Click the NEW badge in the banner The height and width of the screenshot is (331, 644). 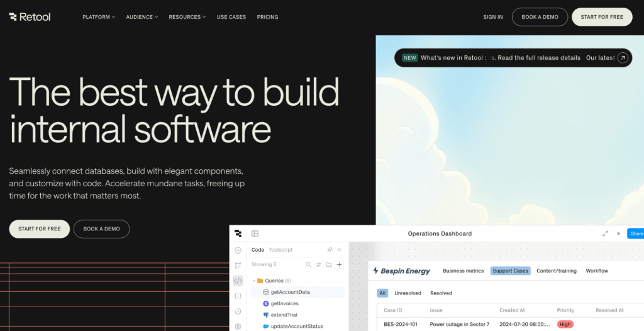(x=409, y=57)
